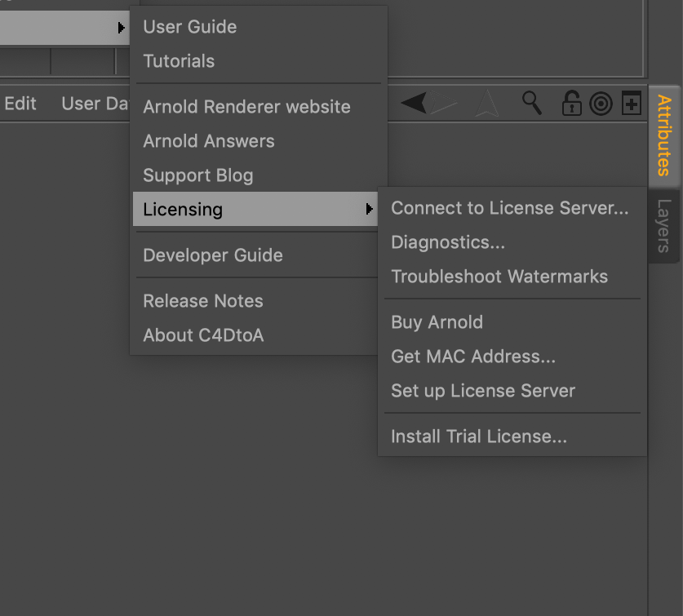Open Set up License Server

click(512, 391)
